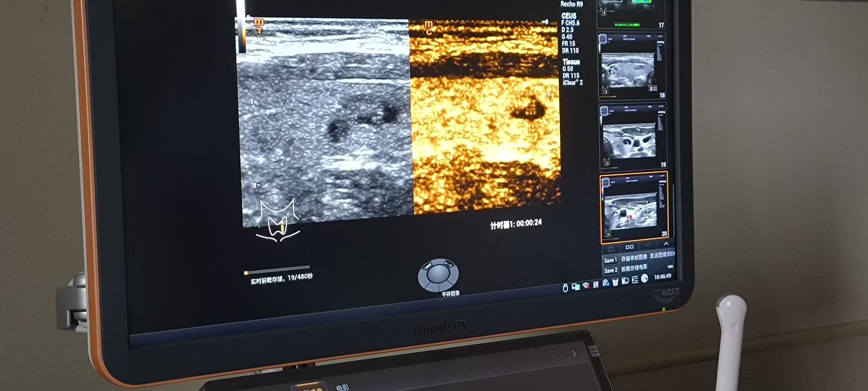Click the grayscale bar beside tissue image
Screen dimensions: 868x391
tap(241, 27)
